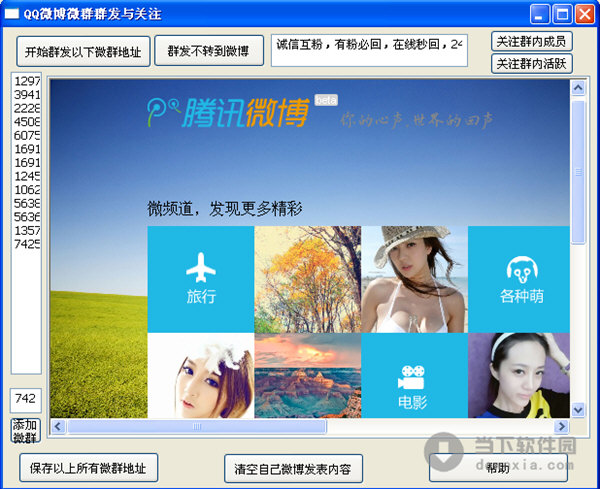Screen dimensions: 600x489
Task: Open the canyon sunset landscape photo
Action: (308, 375)
